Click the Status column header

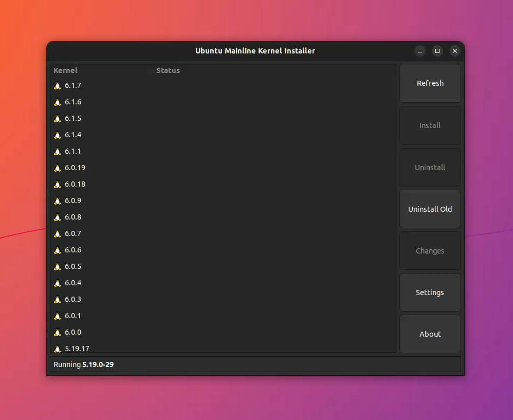168,70
